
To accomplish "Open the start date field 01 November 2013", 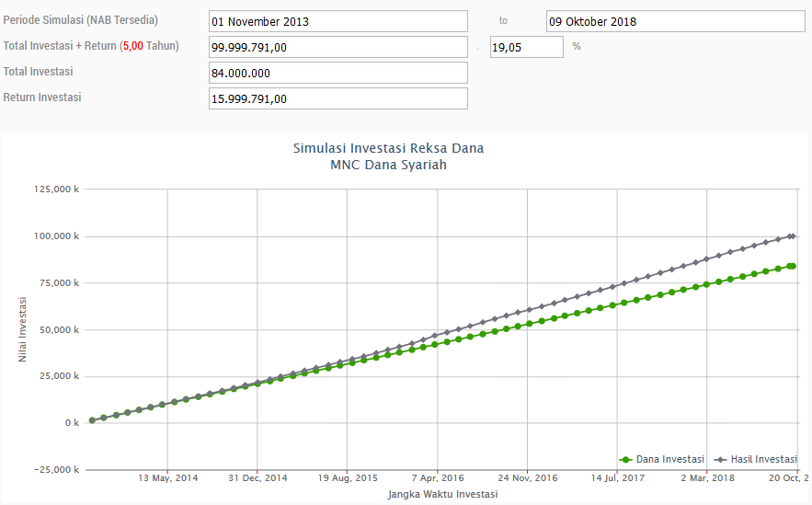I will [337, 21].
